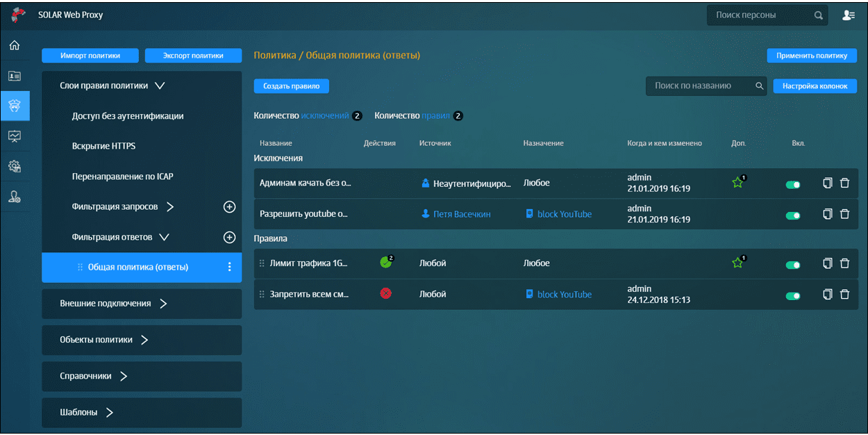Image resolution: width=868 pixels, height=435 pixels.
Task: Copy the Запретить всем см... rule
Action: 827,294
